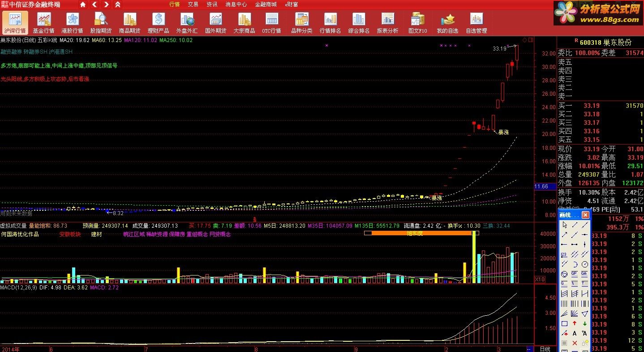Open 港股行情 Hong Kong stocks
644x352 pixels.
coord(72,23)
